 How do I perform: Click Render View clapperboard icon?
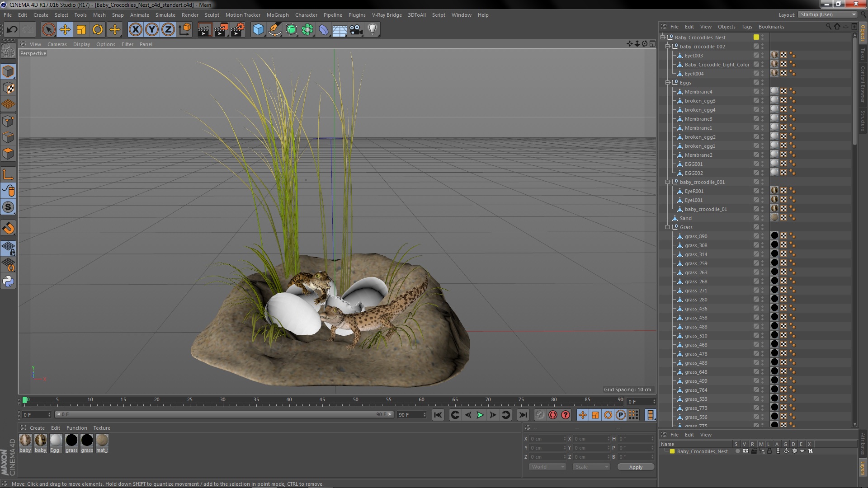(x=204, y=30)
